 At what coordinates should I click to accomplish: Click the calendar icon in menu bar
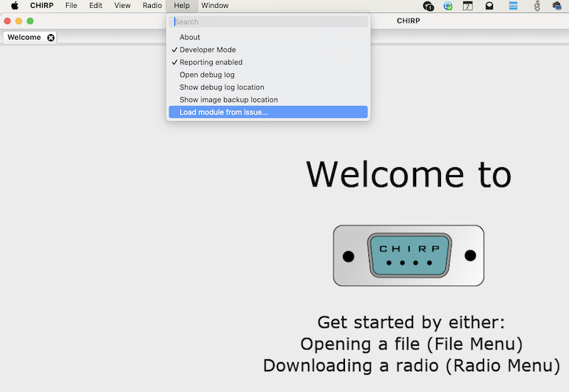pyautogui.click(x=468, y=6)
